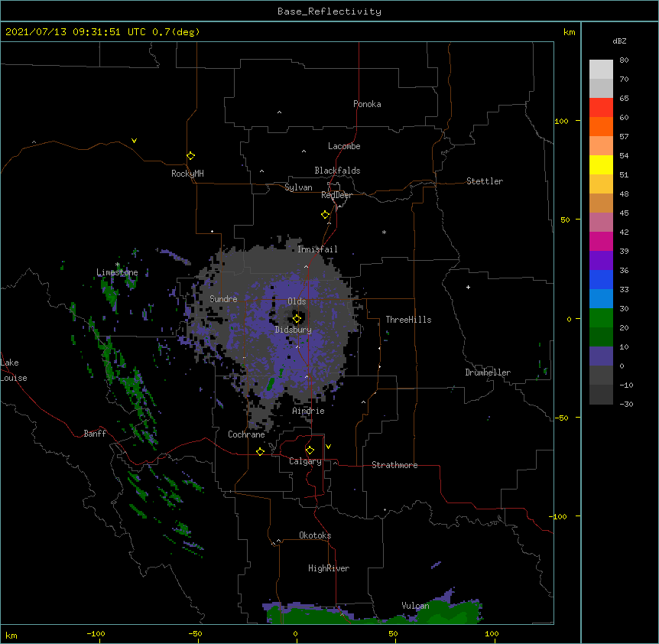
Task: Pick the purple 36-39 dBZ legend swatch
Action: click(601, 261)
